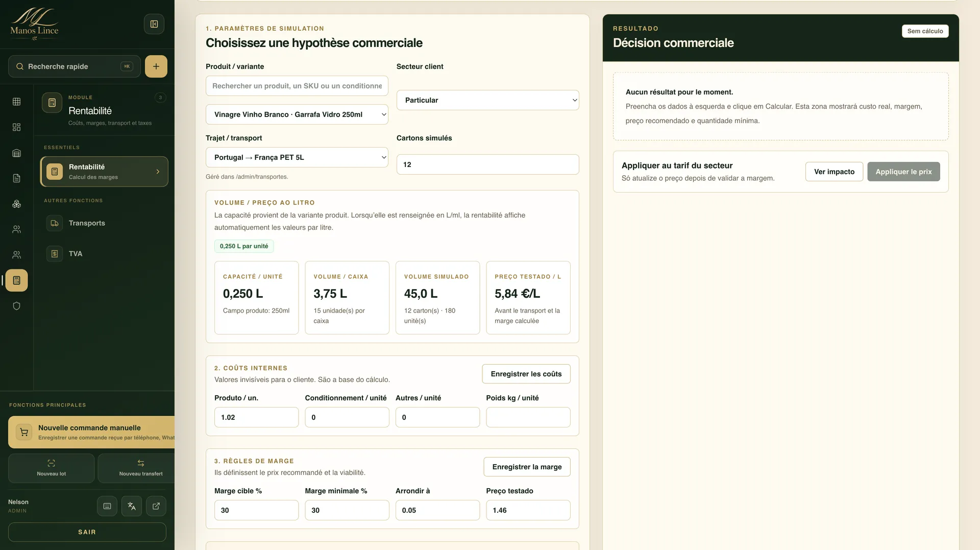Screen dimensions: 980x550
Task: Open the Vinagre Vinho Branco product dropdown
Action: 297,114
